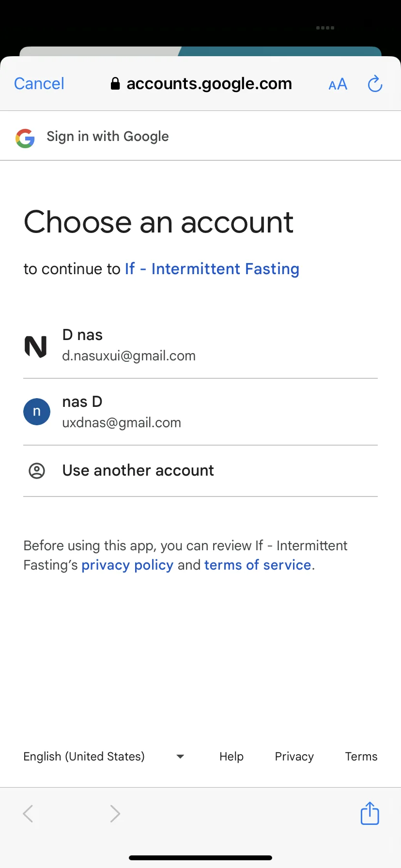Image resolution: width=401 pixels, height=868 pixels.
Task: Open the terms of service link
Action: click(x=258, y=565)
